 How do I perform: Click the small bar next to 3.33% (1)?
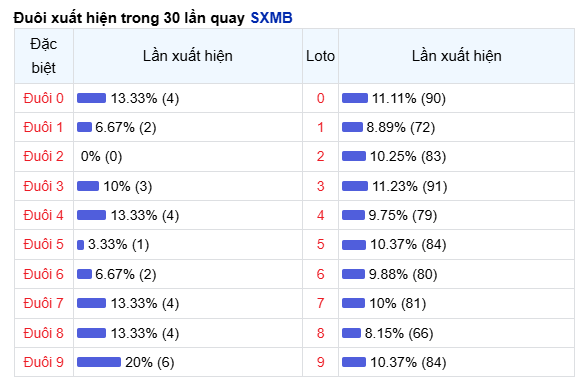(80, 245)
